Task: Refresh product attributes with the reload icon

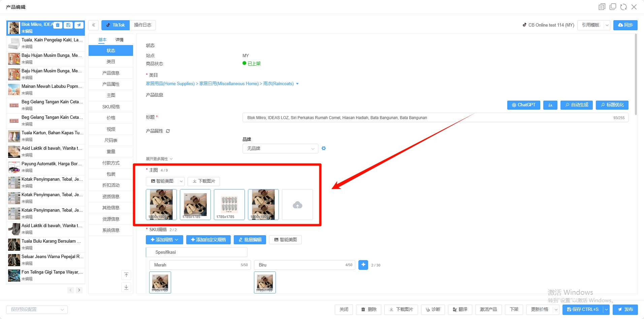Action: (168, 131)
